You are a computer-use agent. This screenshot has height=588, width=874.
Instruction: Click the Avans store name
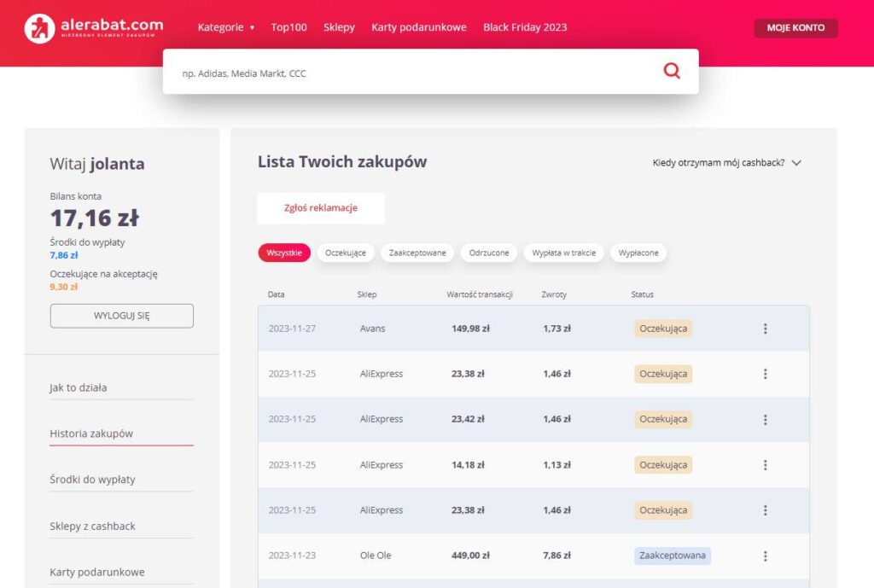coord(372,329)
